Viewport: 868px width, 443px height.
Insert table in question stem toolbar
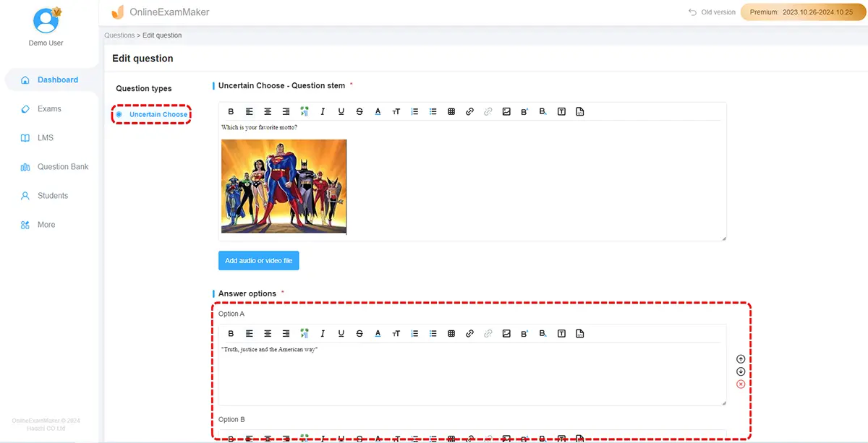451,111
